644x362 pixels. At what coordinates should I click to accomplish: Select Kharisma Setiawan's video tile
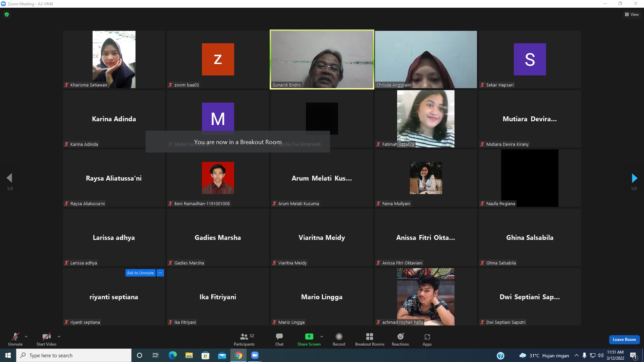click(114, 59)
